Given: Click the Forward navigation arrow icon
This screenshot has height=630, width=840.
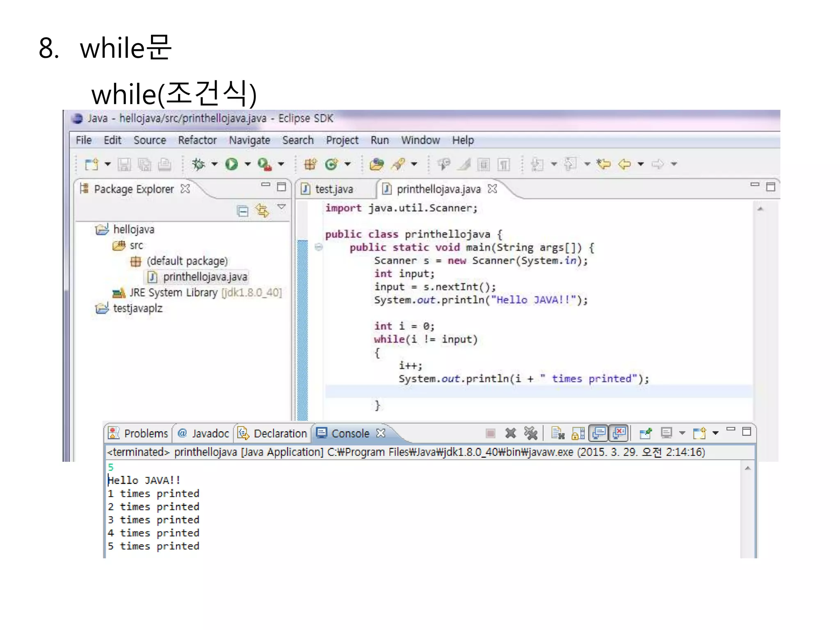Looking at the screenshot, I should tap(657, 164).
